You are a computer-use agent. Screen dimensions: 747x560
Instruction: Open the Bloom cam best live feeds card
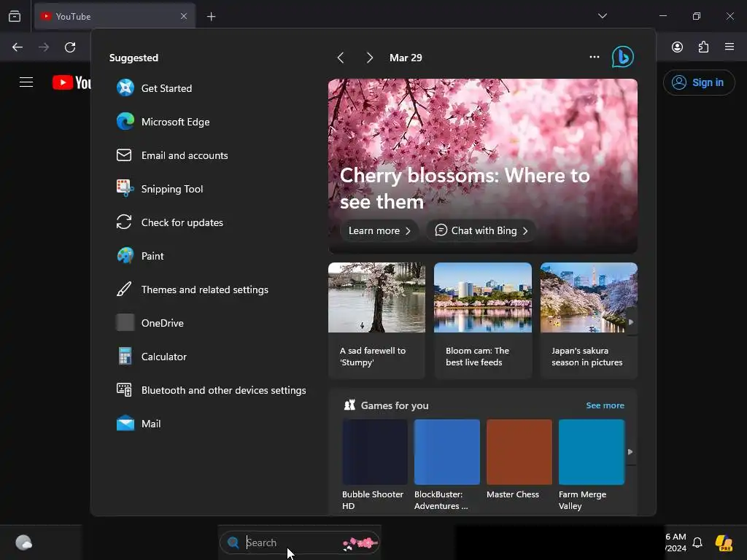click(x=483, y=321)
